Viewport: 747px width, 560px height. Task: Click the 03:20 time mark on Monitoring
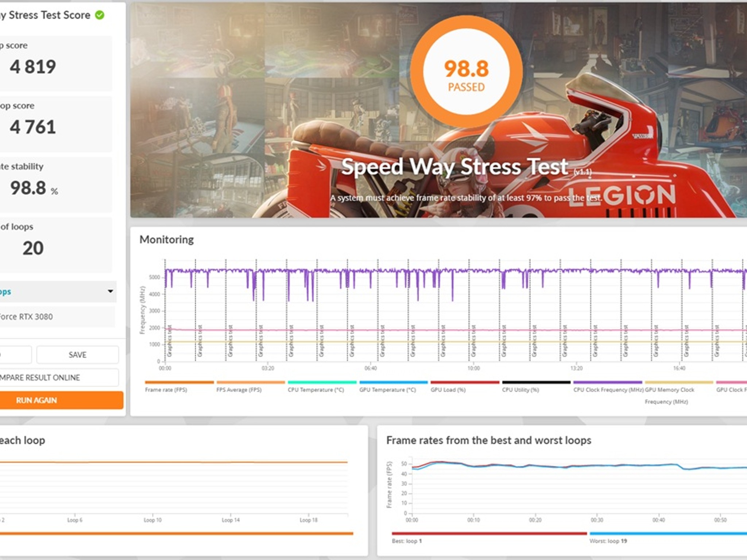pos(268,368)
